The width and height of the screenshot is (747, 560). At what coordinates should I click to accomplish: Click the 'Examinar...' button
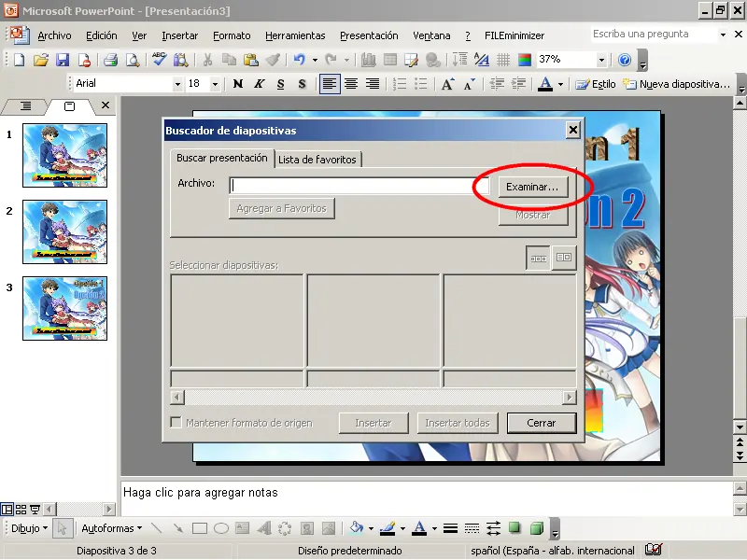point(531,187)
